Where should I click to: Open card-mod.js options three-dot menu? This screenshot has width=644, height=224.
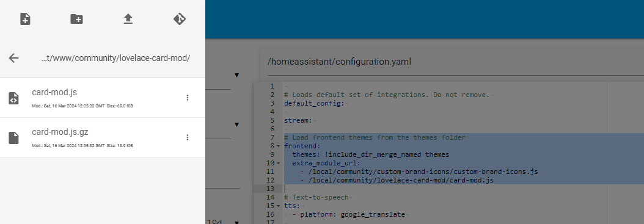[x=188, y=98]
